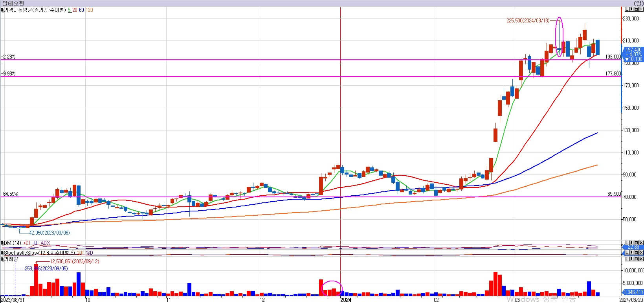
Task: Click the DMI value tag 22.88
Action: pyautogui.click(x=633, y=247)
